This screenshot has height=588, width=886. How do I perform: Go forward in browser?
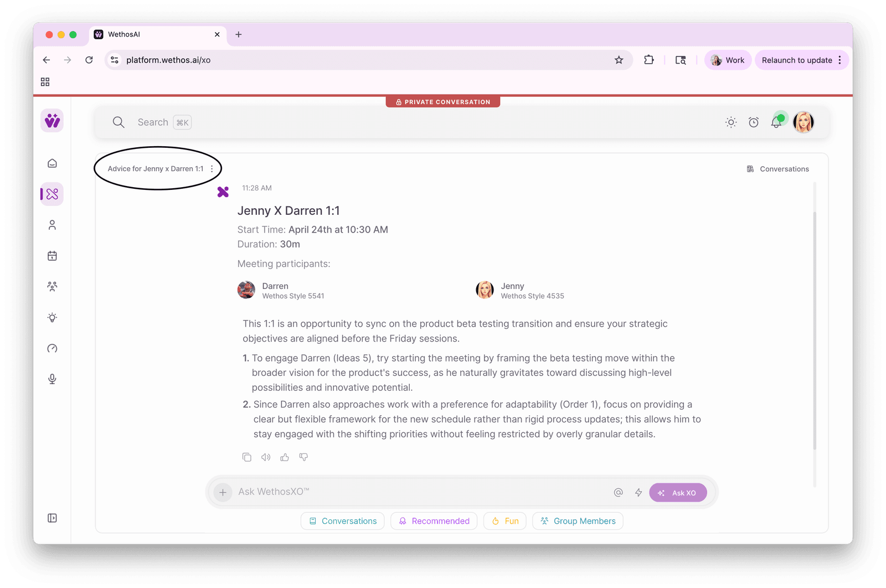(x=68, y=60)
